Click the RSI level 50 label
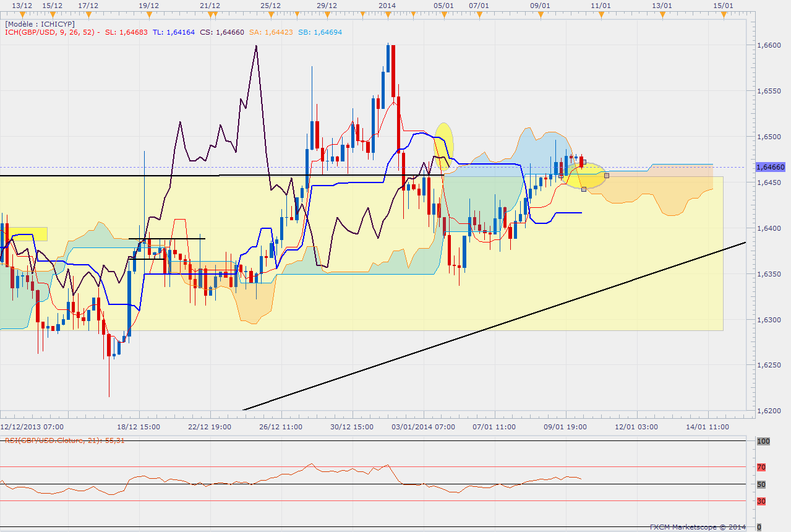 (761, 484)
